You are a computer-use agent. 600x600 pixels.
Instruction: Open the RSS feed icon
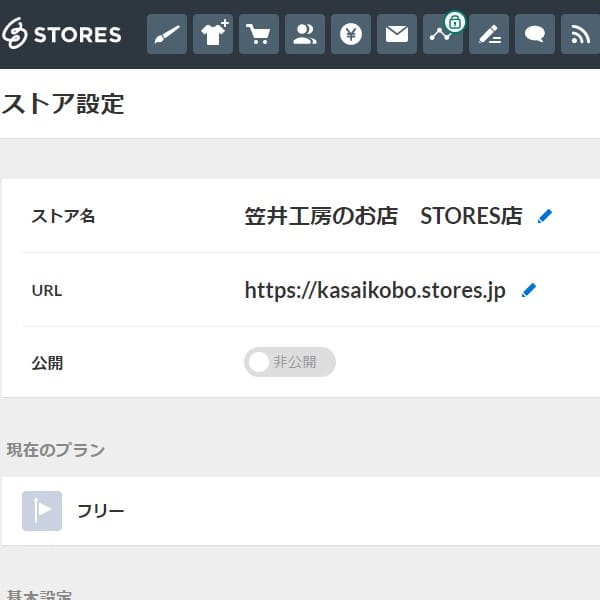580,34
